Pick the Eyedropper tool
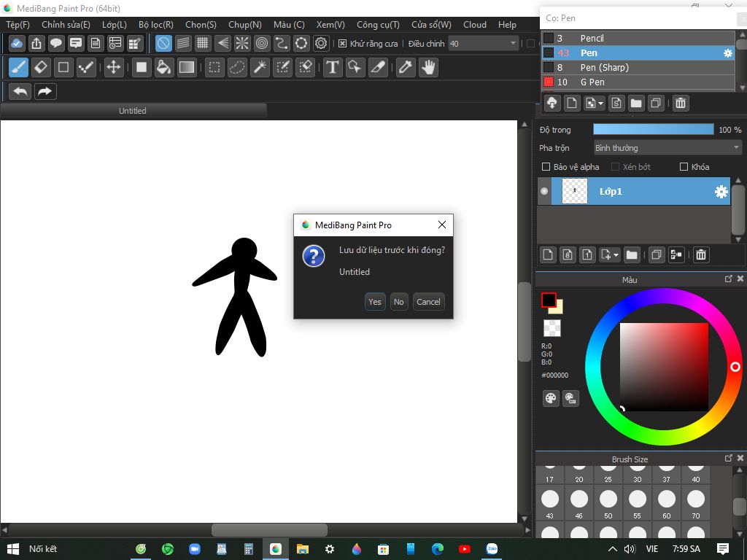This screenshot has width=747, height=560. click(405, 68)
